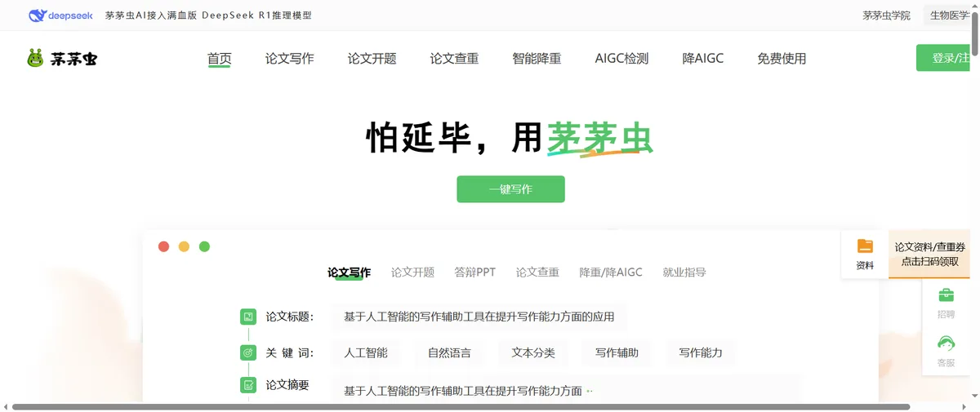980x412 pixels.
Task: Open the 招聘 briefcase icon
Action: click(x=946, y=295)
